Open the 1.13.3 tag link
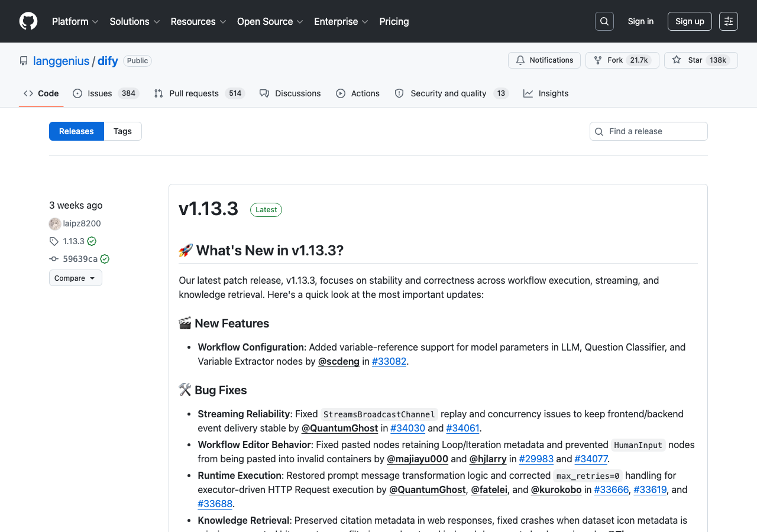 (x=73, y=241)
